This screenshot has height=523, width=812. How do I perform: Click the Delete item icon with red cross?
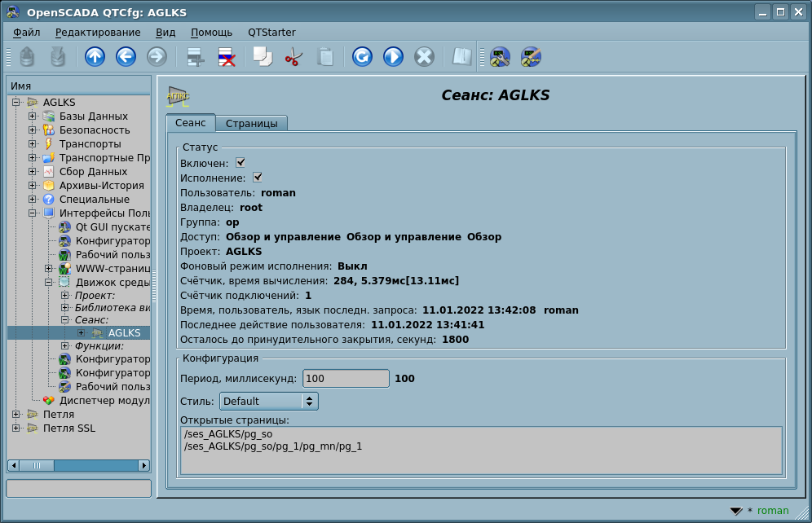(x=226, y=56)
